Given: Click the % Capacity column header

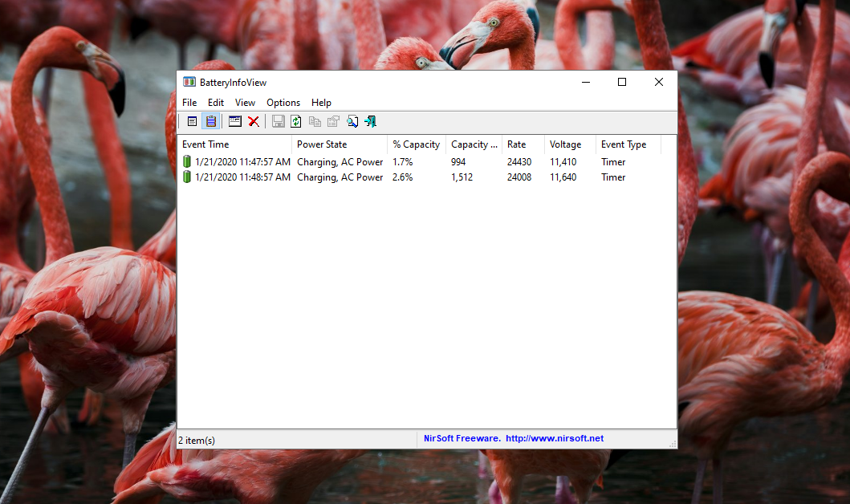Looking at the screenshot, I should pos(416,144).
